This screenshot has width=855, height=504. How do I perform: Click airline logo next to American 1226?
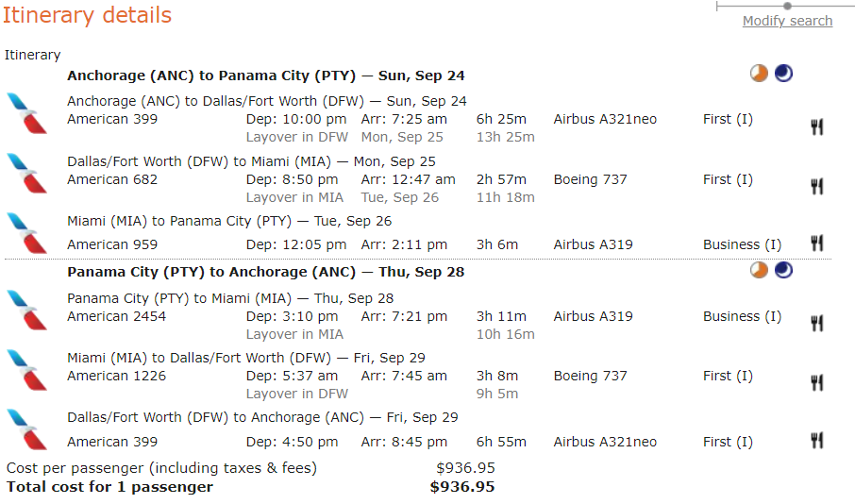pyautogui.click(x=26, y=371)
